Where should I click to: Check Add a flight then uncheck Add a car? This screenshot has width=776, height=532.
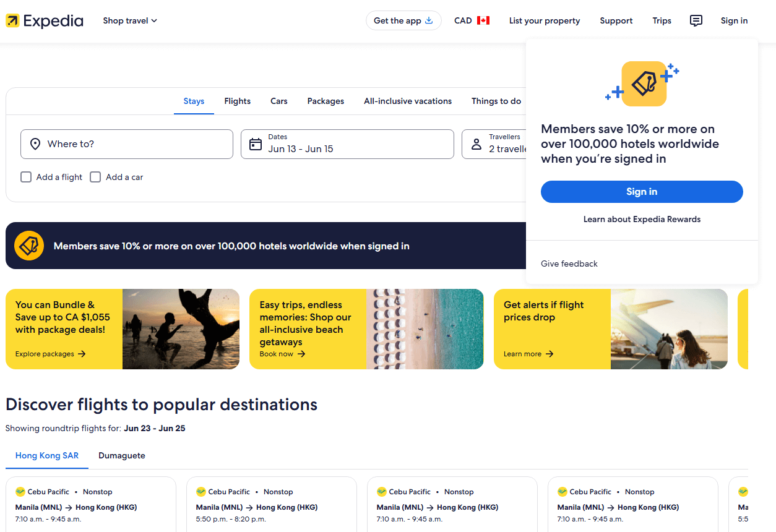(25, 177)
